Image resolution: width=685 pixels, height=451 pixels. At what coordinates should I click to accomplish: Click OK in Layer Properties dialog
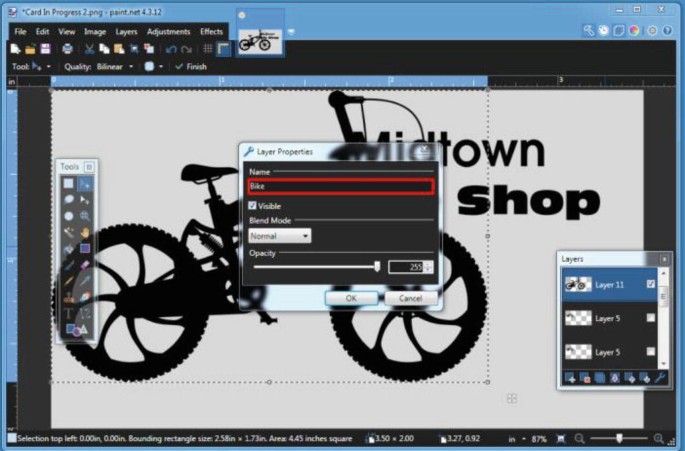click(351, 298)
